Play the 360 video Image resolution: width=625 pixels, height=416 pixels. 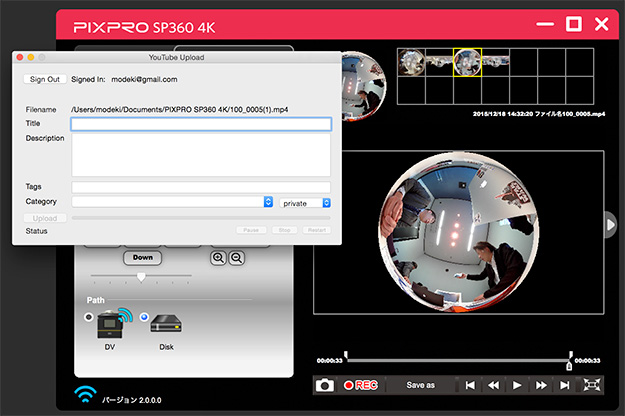tap(517, 385)
